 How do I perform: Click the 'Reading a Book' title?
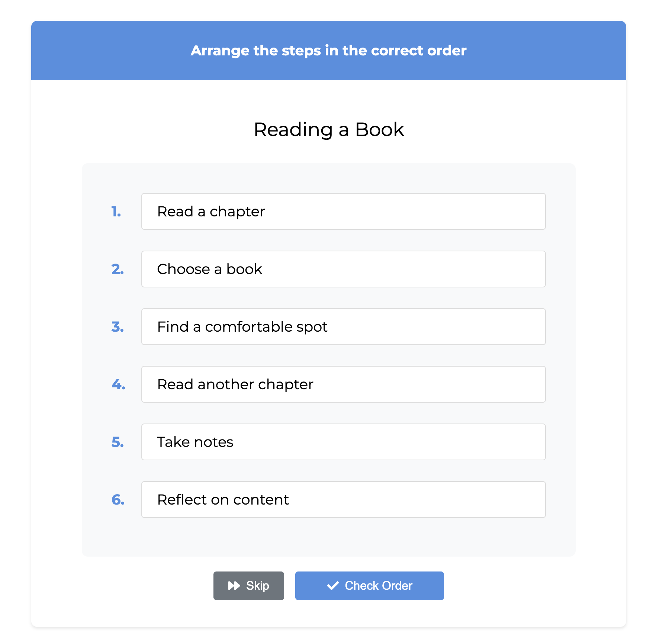point(328,129)
